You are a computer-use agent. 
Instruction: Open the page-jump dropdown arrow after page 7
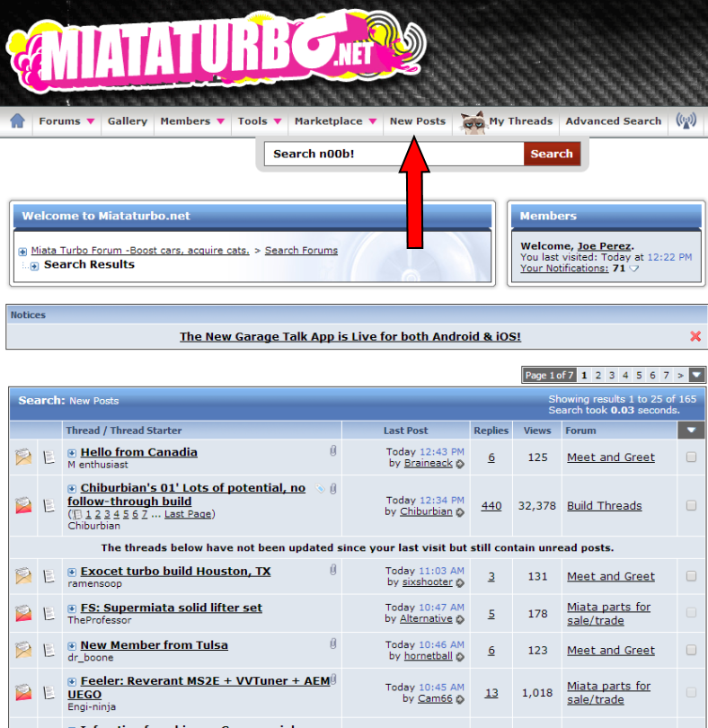[697, 375]
